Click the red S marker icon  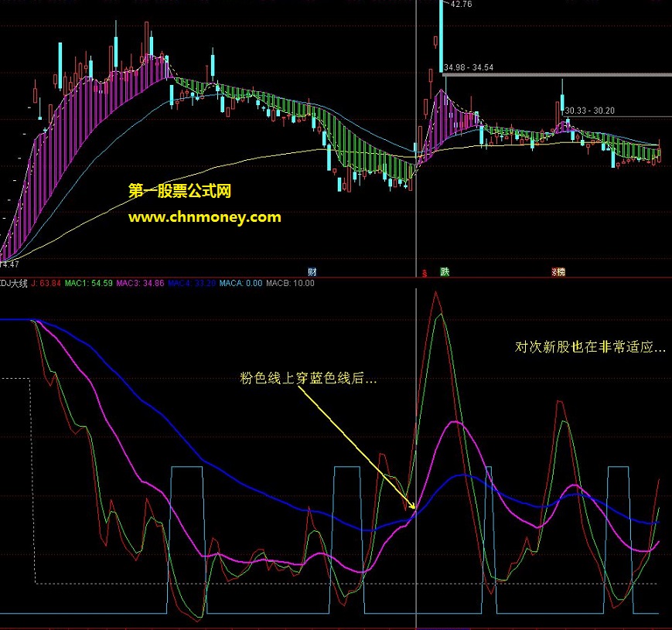[425, 273]
